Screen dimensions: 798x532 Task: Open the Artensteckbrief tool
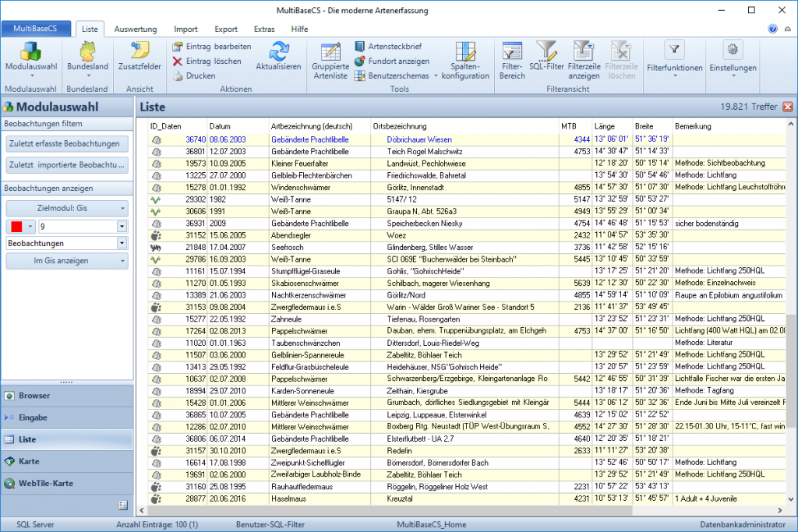tap(387, 47)
